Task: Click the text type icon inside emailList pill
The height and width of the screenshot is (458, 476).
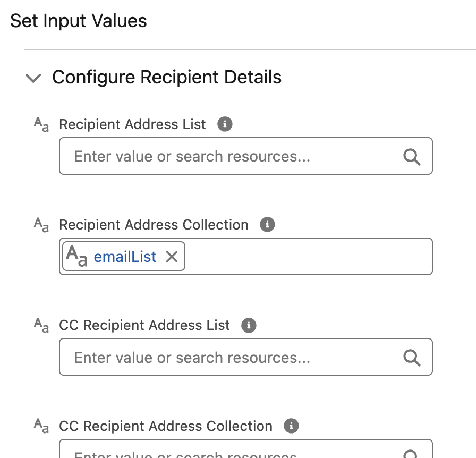Action: [x=76, y=257]
